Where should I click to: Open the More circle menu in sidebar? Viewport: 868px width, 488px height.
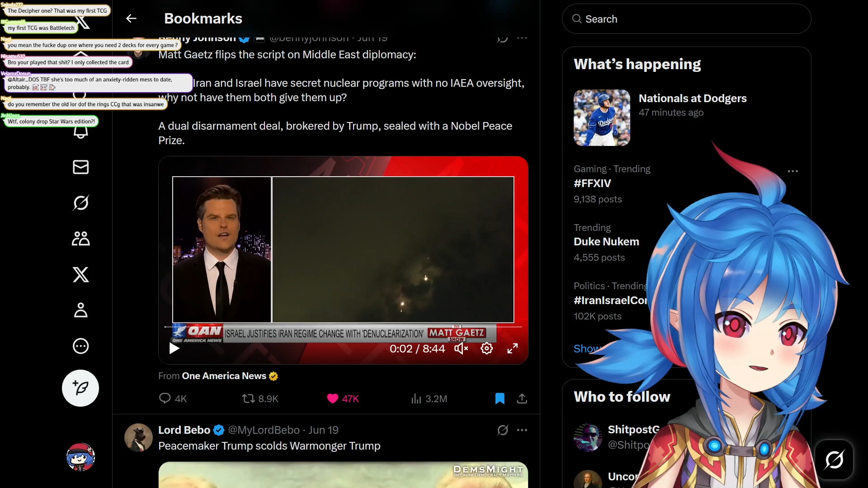pos(80,346)
